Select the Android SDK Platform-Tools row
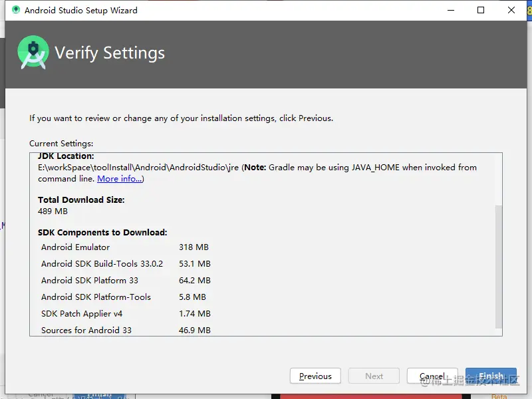Image resolution: width=532 pixels, height=399 pixels. pyautogui.click(x=126, y=297)
